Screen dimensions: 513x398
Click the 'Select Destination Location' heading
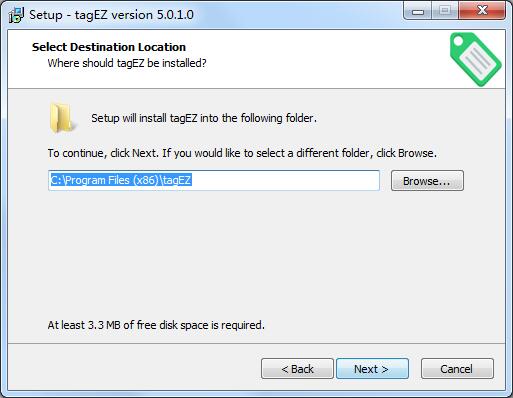(109, 47)
